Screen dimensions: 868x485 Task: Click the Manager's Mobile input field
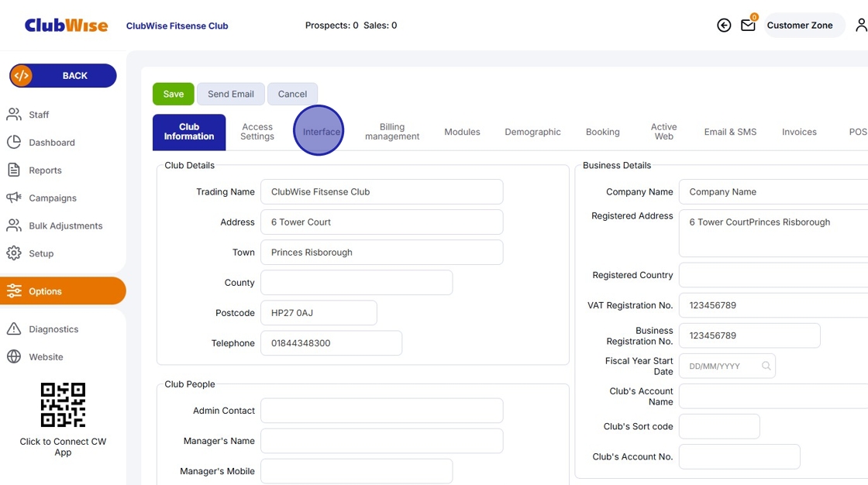pyautogui.click(x=356, y=471)
